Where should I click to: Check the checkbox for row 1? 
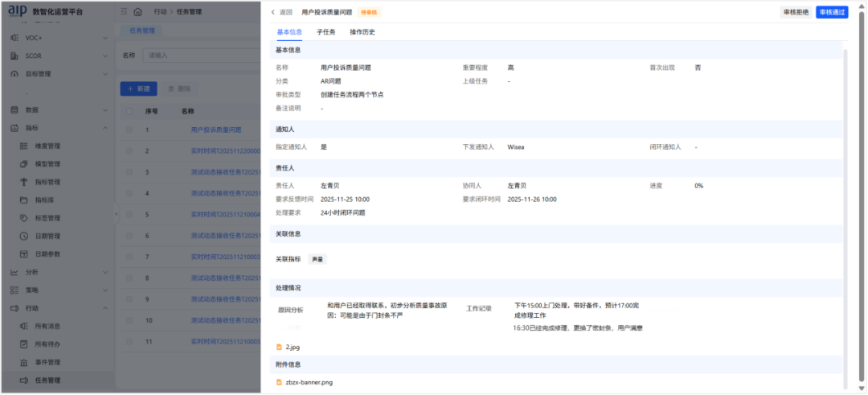point(129,130)
